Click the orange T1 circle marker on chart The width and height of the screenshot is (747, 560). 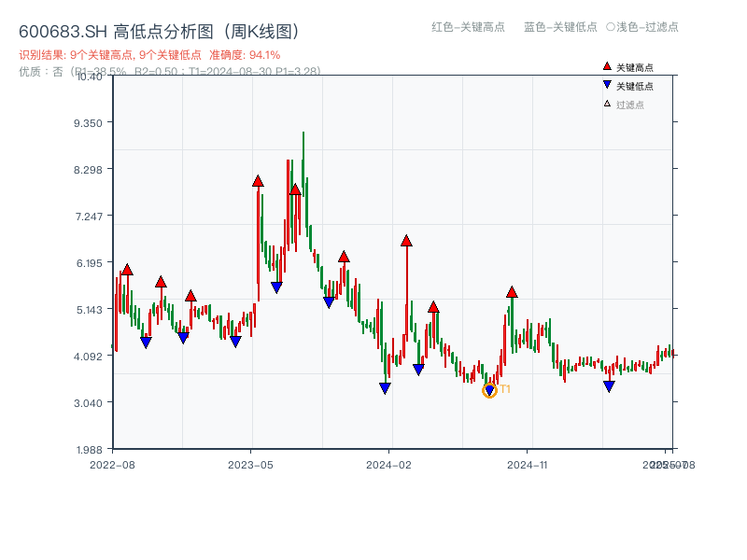tap(489, 389)
